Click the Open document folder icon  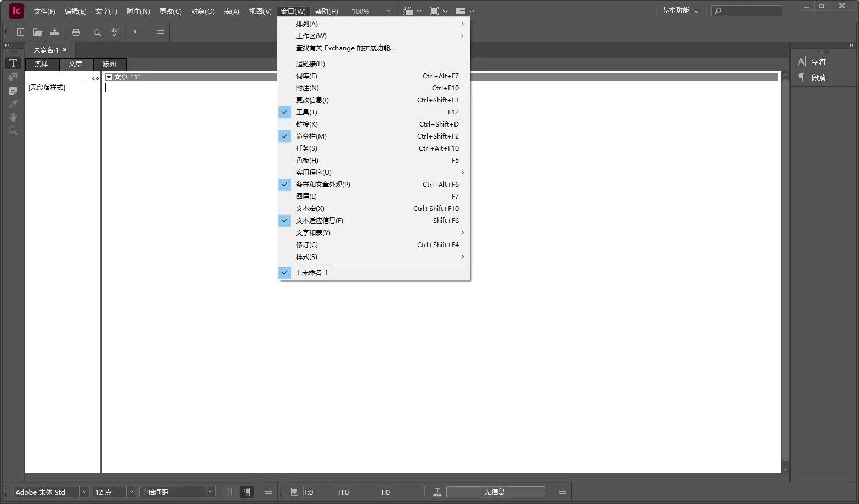click(38, 32)
